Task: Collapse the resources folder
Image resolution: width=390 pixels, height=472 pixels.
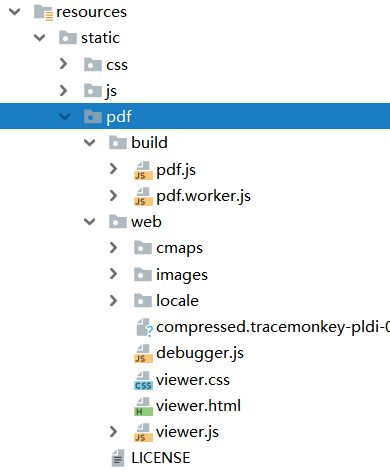Action: [15, 12]
